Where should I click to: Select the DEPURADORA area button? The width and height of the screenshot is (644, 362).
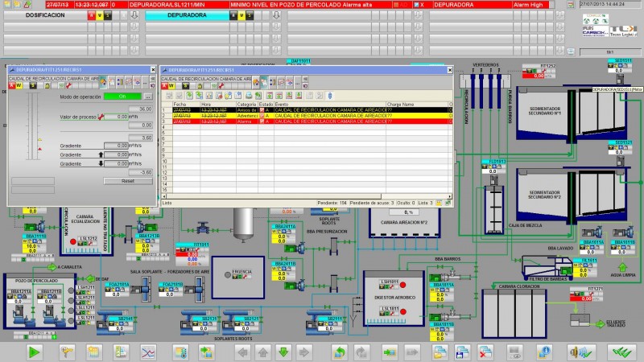(x=187, y=15)
